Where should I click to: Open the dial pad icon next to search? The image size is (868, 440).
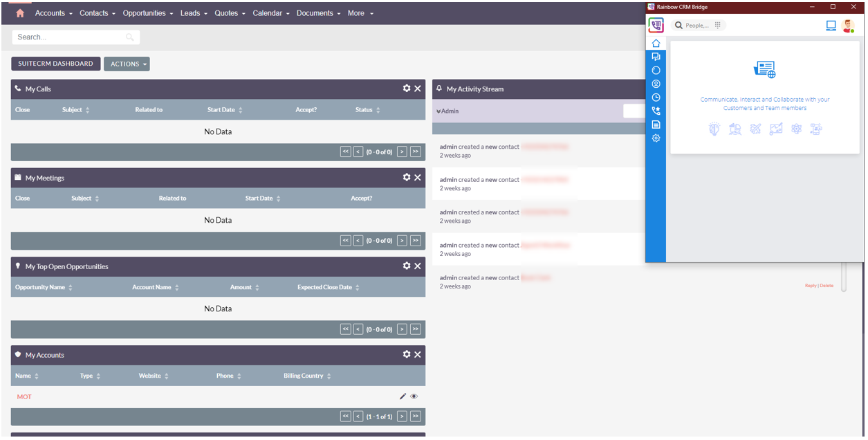pos(717,25)
